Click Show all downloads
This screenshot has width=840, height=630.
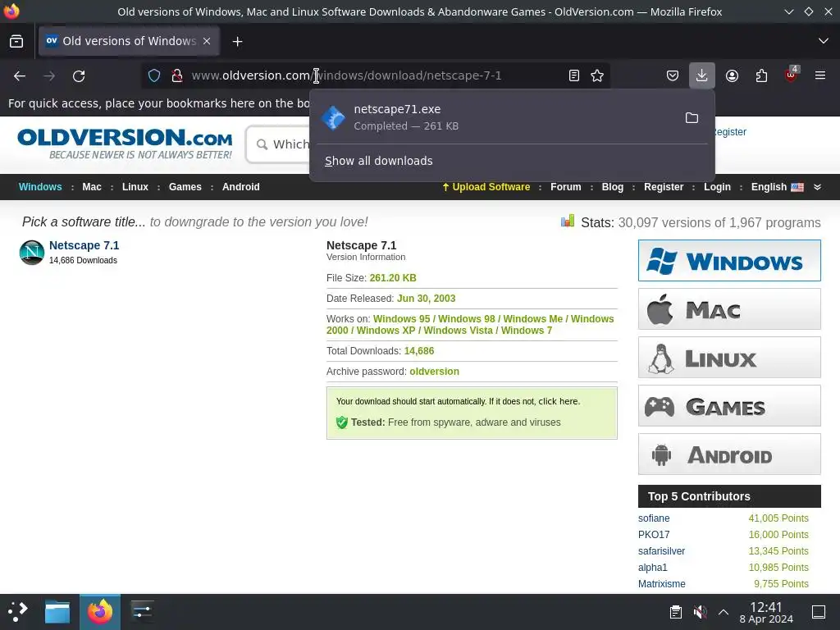click(x=379, y=161)
